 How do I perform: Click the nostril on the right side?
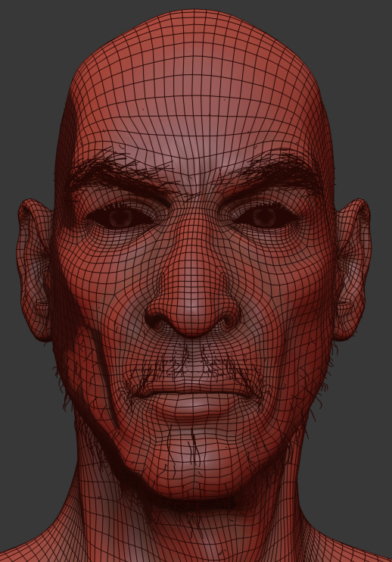coord(228,320)
